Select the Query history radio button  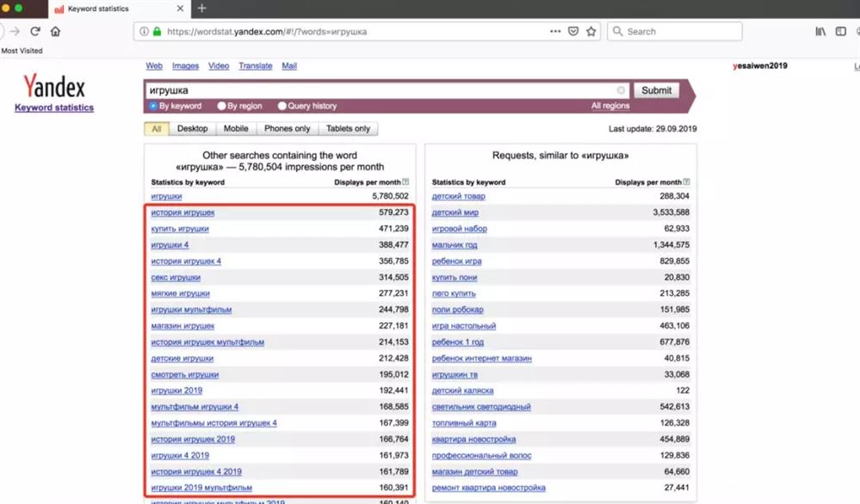pos(282,106)
